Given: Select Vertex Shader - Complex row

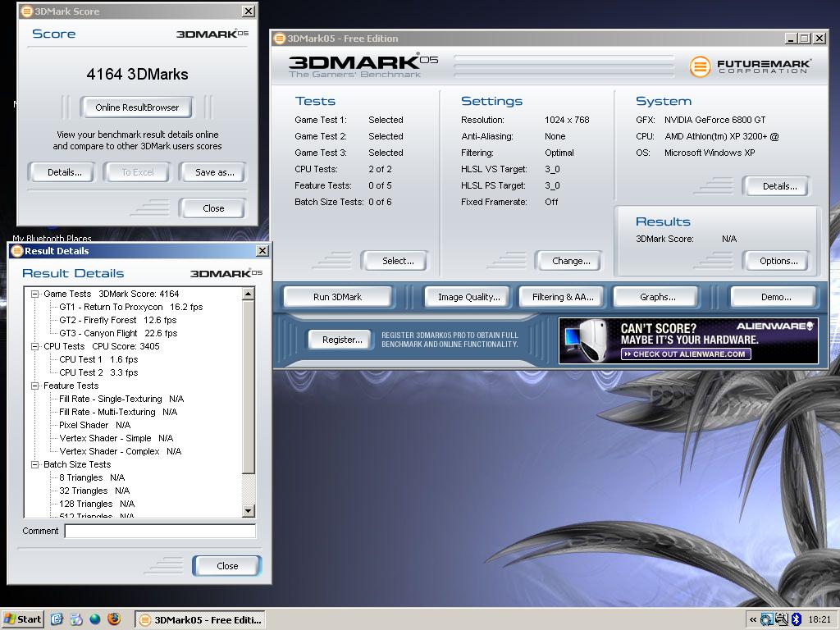Looking at the screenshot, I should pyautogui.click(x=121, y=451).
